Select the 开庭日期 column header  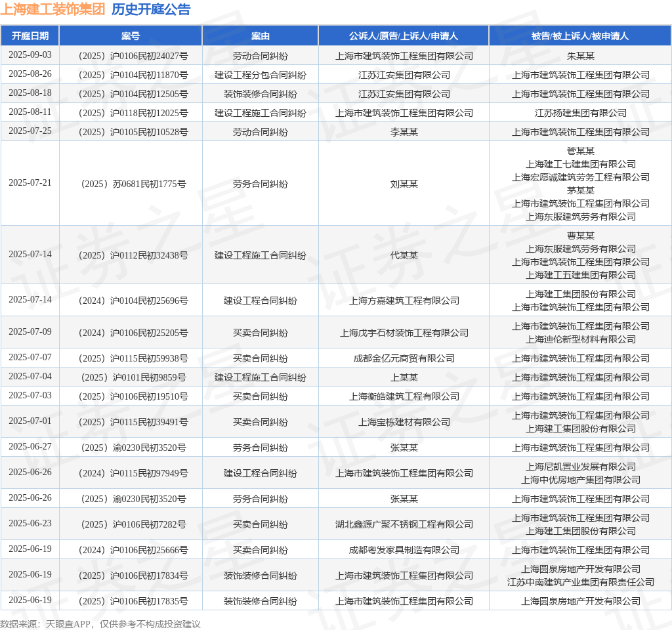point(30,36)
